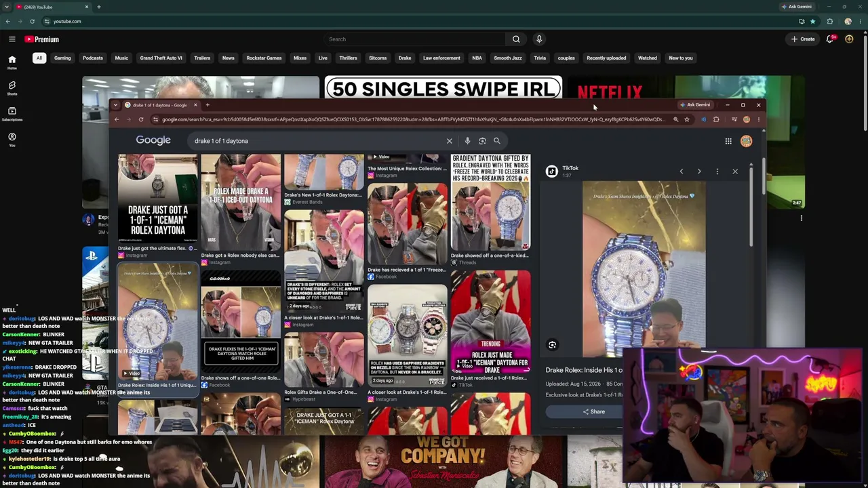
Task: Reload the Google search page
Action: (141, 120)
